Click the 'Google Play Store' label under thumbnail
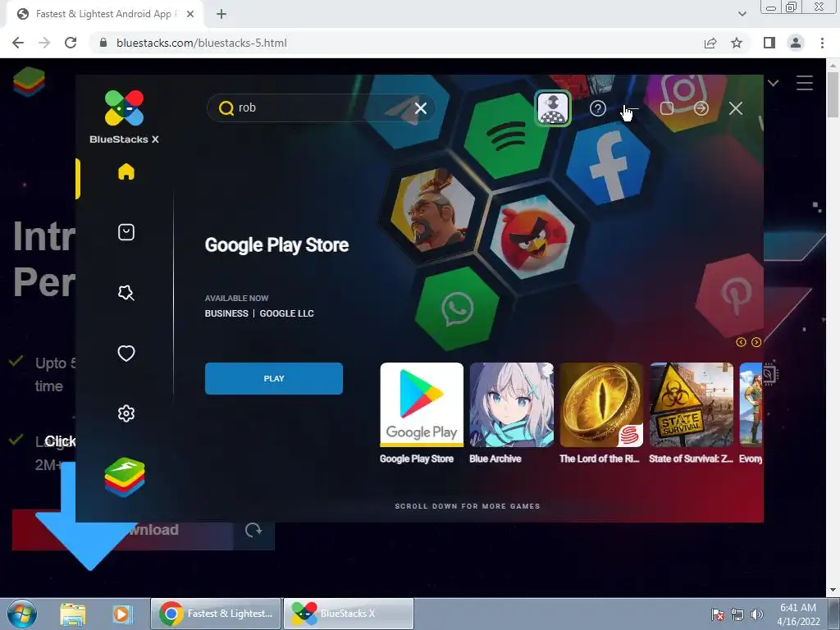Screen dimensions: 840x630 coord(416,459)
